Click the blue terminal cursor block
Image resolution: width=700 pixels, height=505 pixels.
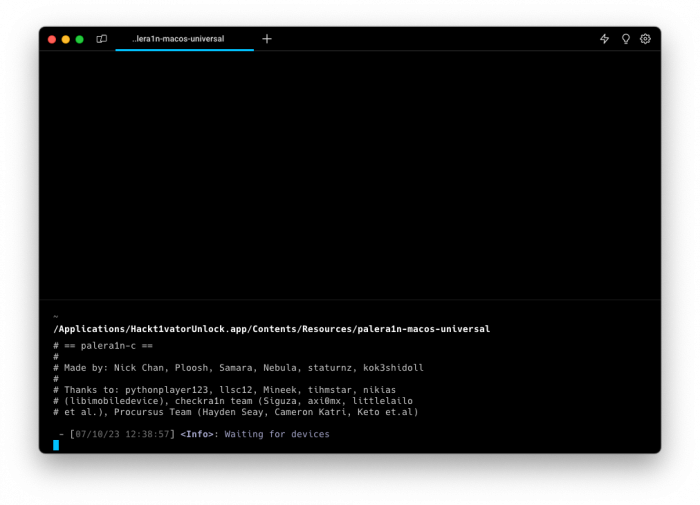pyautogui.click(x=56, y=445)
